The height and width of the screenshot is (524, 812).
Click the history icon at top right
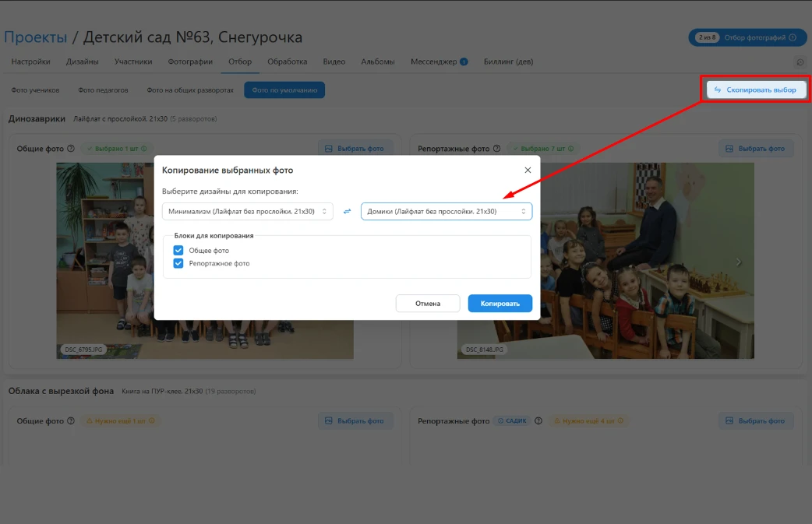coord(800,62)
